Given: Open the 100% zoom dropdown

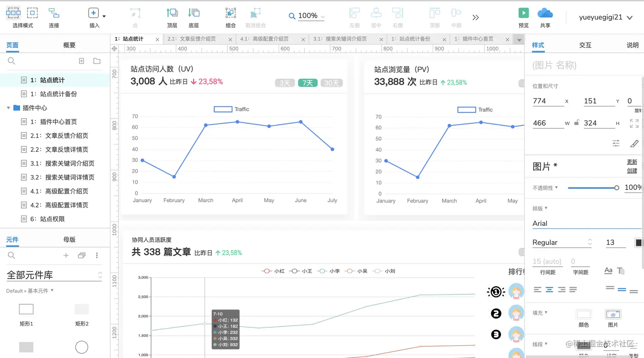Looking at the screenshot, I should (323, 17).
